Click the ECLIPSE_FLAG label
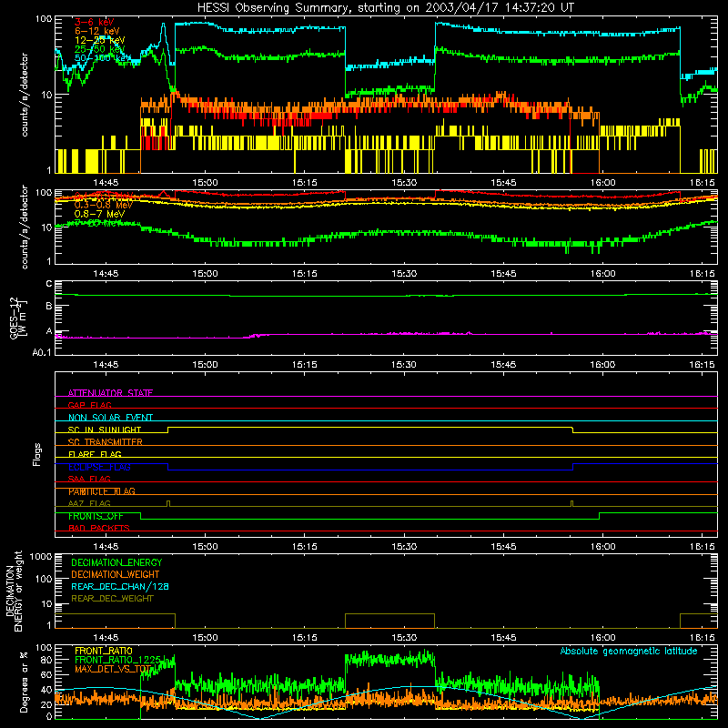The image size is (728, 728). 99,467
